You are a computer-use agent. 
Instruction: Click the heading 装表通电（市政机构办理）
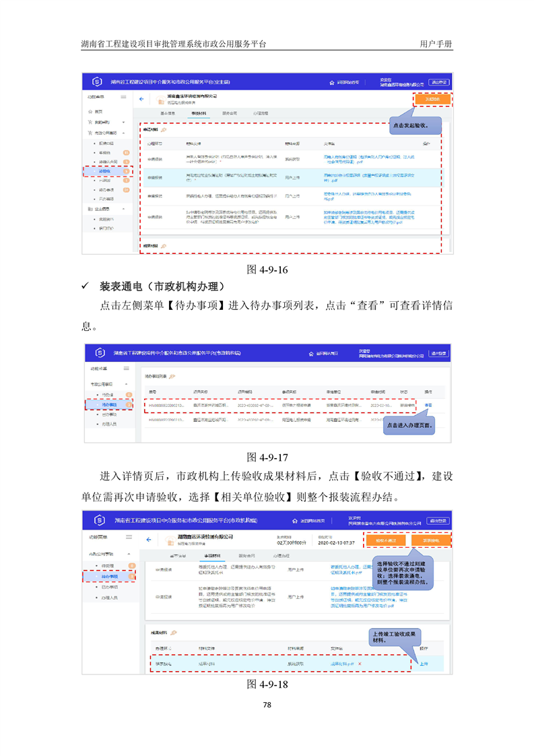162,286
